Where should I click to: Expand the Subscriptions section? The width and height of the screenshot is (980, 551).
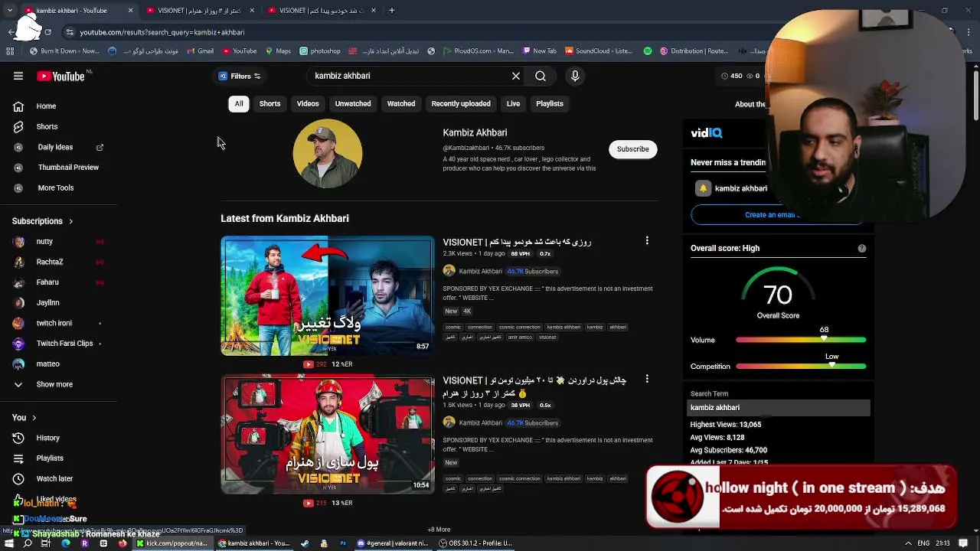coord(42,221)
